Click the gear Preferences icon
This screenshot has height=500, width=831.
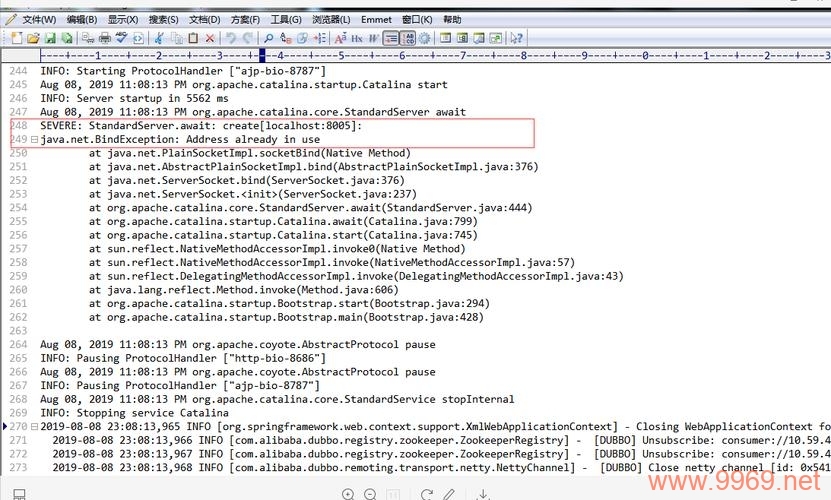point(425,38)
